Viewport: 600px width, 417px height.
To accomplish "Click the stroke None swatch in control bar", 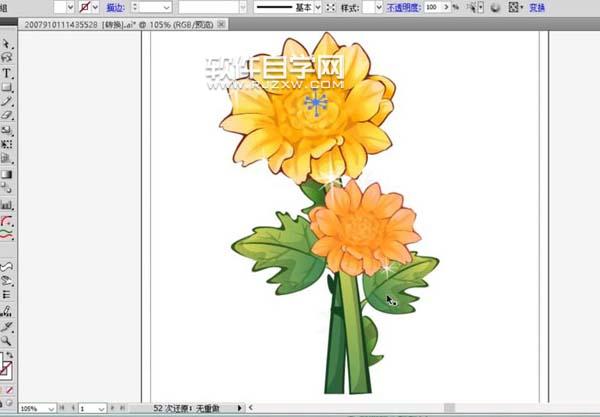I will coord(85,7).
